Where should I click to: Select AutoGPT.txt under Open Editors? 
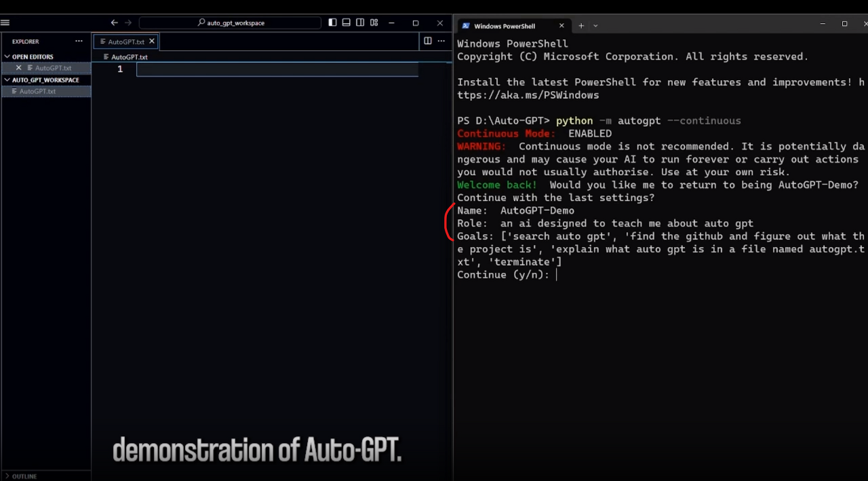coord(53,68)
